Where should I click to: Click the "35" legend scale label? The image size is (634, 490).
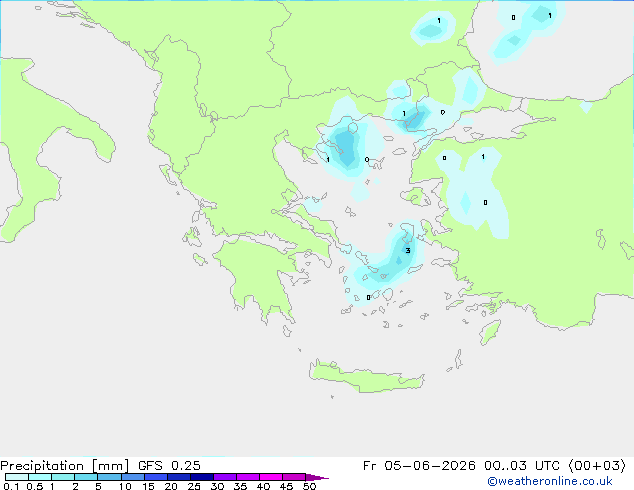pos(240,486)
